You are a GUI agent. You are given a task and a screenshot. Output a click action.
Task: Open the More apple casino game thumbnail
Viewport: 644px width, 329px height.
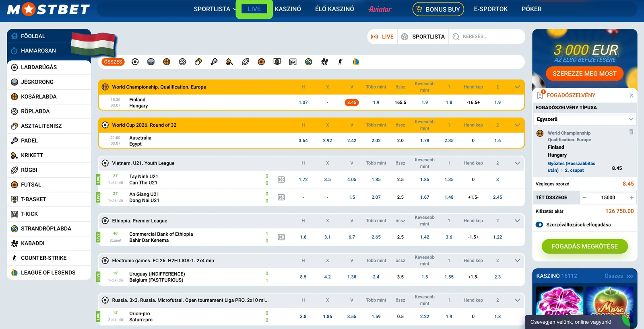click(x=609, y=301)
